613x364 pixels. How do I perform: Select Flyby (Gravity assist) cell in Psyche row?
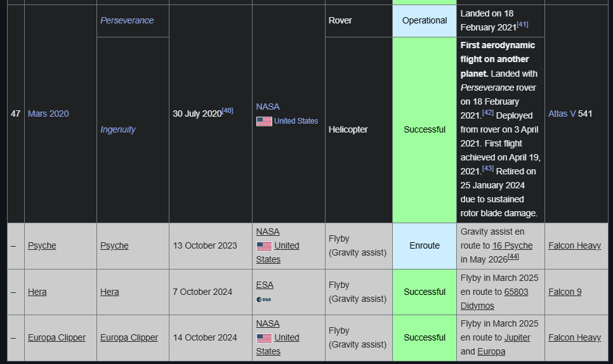(359, 245)
